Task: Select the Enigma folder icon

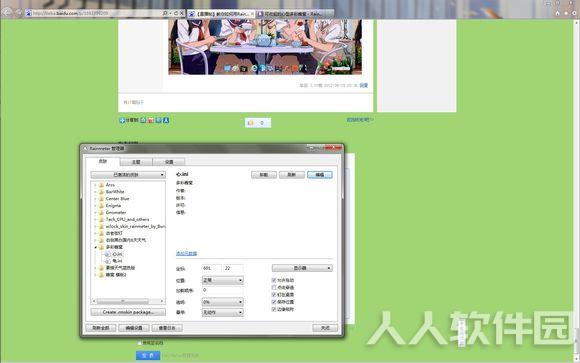Action: (101, 205)
